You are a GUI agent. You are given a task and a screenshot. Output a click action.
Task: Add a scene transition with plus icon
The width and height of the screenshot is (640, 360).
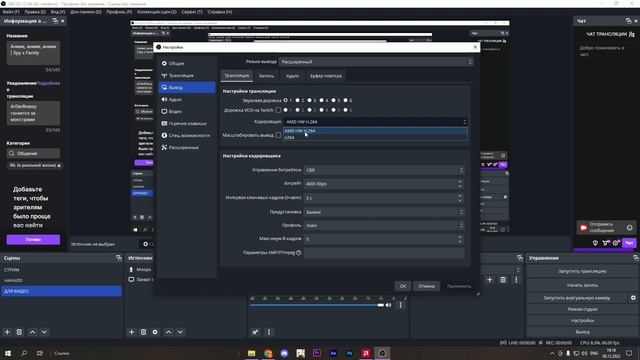point(489,280)
